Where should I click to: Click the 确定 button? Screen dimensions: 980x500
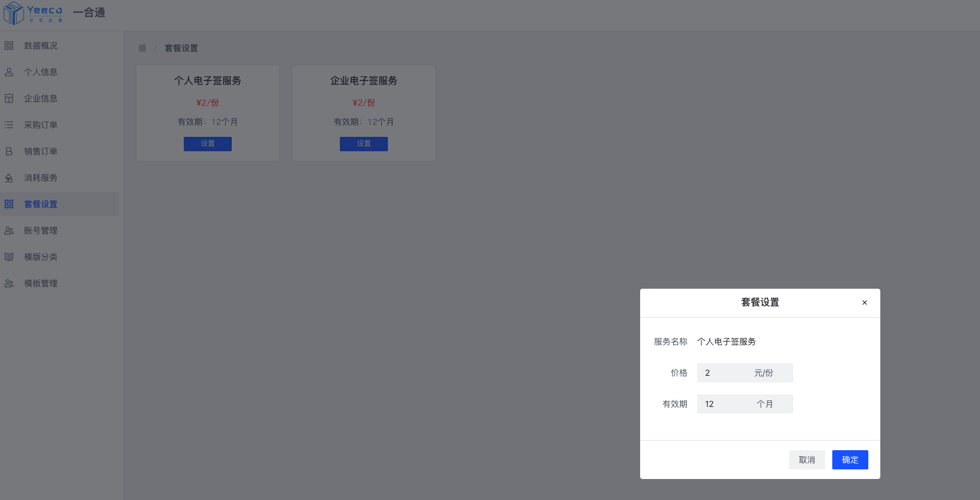[850, 460]
